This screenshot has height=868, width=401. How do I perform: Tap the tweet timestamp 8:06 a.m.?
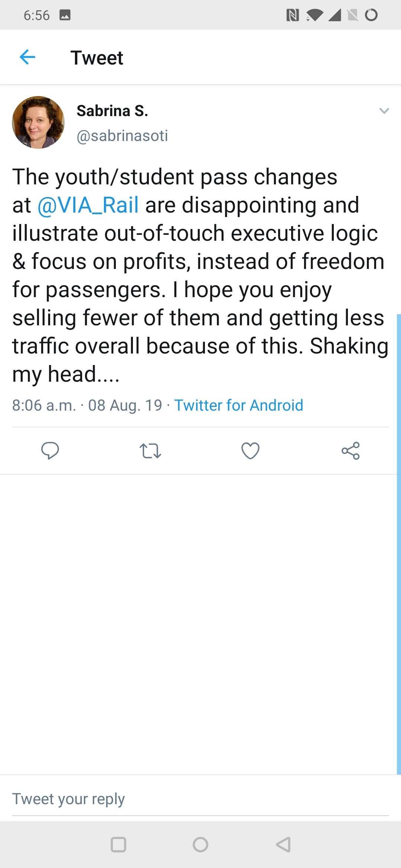coord(44,405)
